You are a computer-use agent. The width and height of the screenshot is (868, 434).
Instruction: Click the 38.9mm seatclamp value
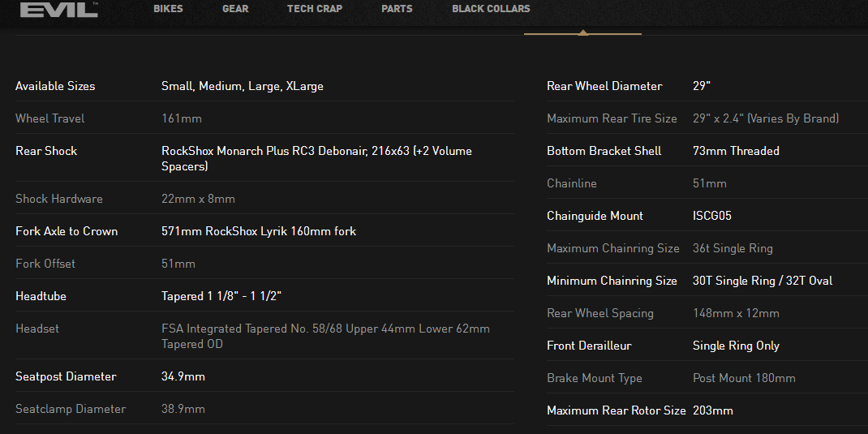coord(183,409)
